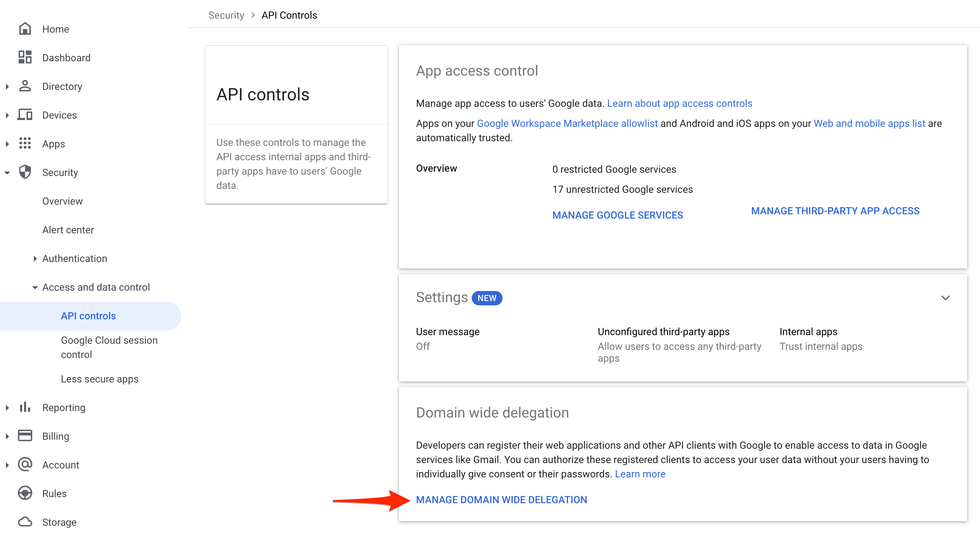
Task: Click Access and data control label
Action: pos(96,287)
